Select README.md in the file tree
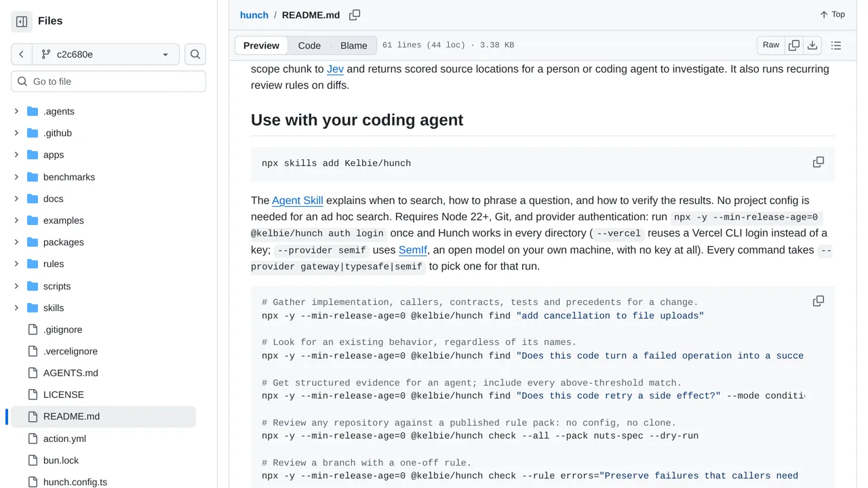Viewport: 868px width, 488px height. [103, 416]
